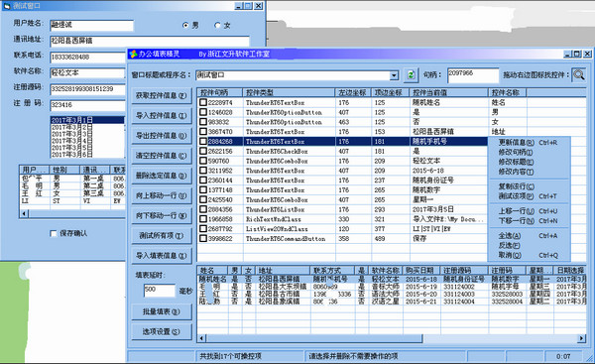Click the 控件类型 column header
Image resolution: width=595 pixels, height=364 pixels.
289,92
